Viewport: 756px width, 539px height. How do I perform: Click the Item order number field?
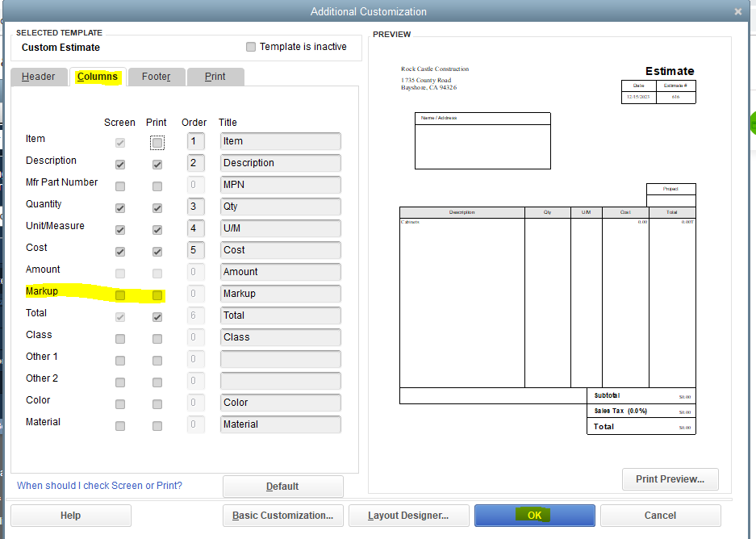196,141
